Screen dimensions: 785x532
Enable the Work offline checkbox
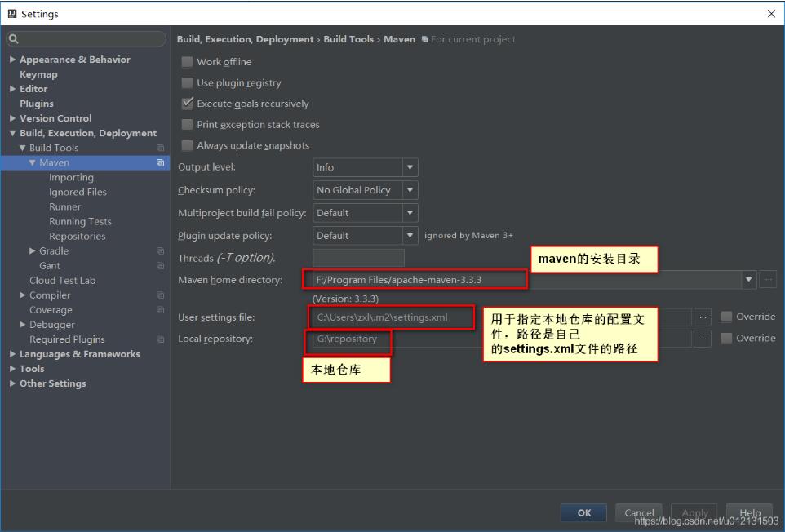(x=187, y=61)
